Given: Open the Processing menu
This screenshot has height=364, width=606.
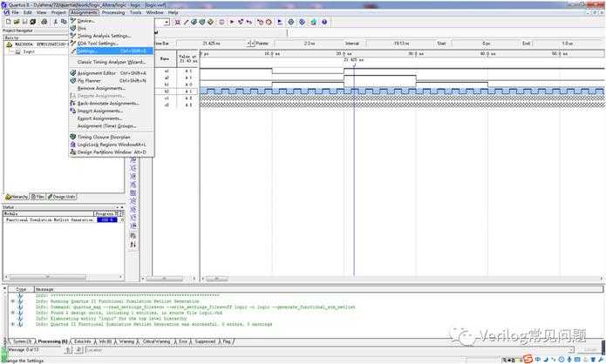Looking at the screenshot, I should point(113,12).
